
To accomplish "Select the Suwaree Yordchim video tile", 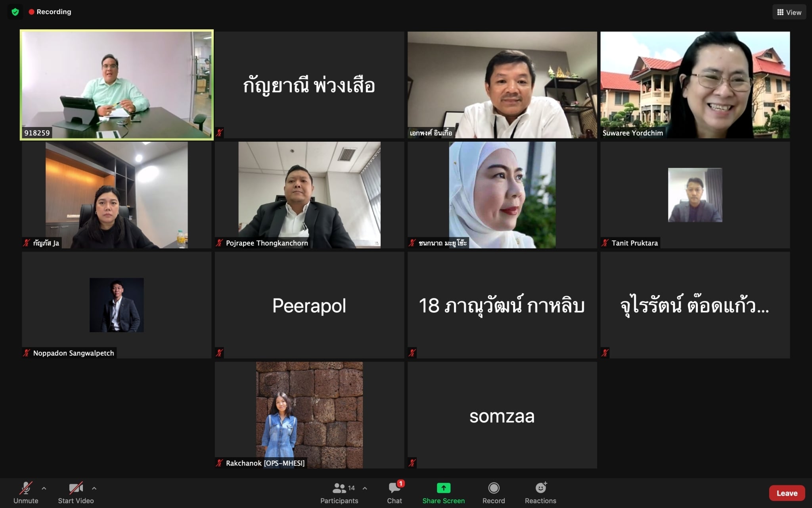I will 695,85.
